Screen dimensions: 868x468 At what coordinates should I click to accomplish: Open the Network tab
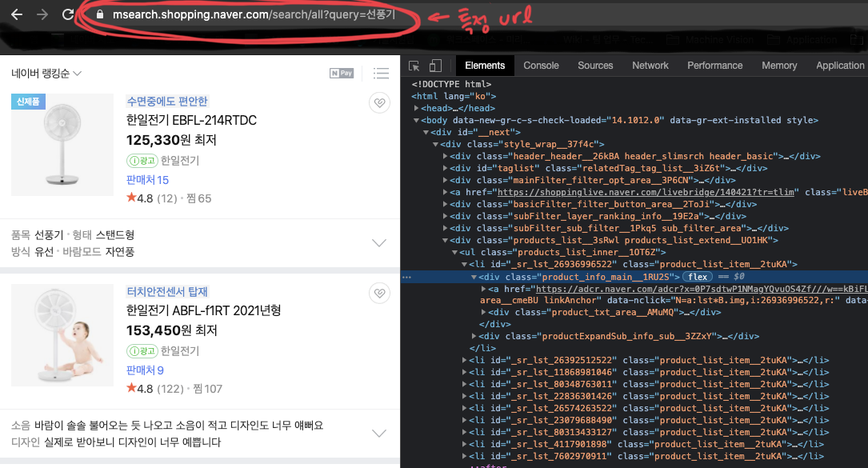click(x=650, y=66)
